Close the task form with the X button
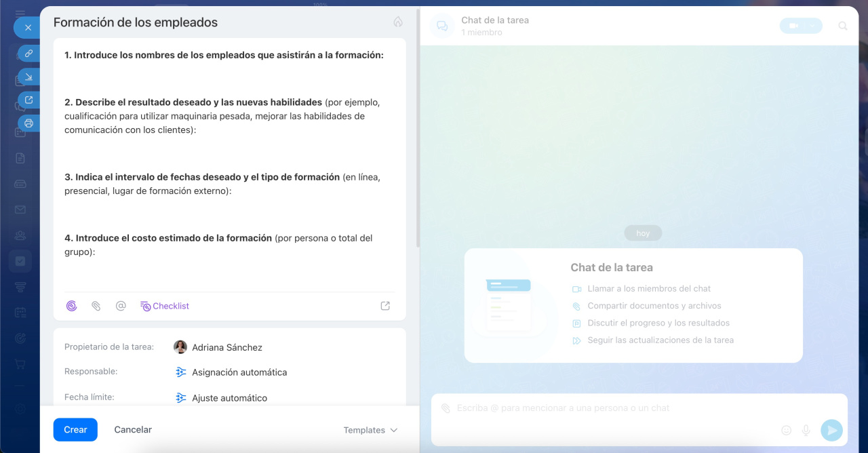Image resolution: width=868 pixels, height=453 pixels. [x=28, y=28]
